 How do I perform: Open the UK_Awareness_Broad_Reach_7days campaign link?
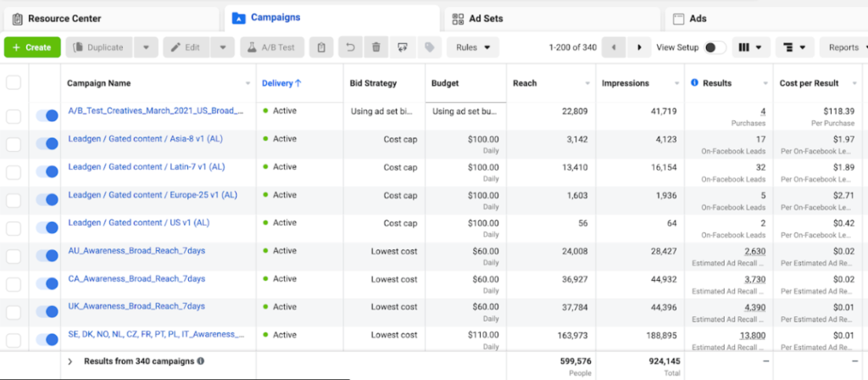click(x=136, y=306)
